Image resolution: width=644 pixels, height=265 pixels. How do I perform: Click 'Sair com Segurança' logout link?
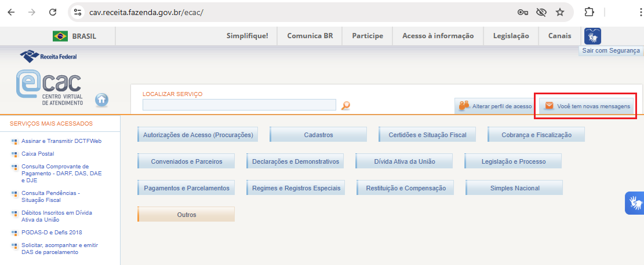pyautogui.click(x=611, y=51)
